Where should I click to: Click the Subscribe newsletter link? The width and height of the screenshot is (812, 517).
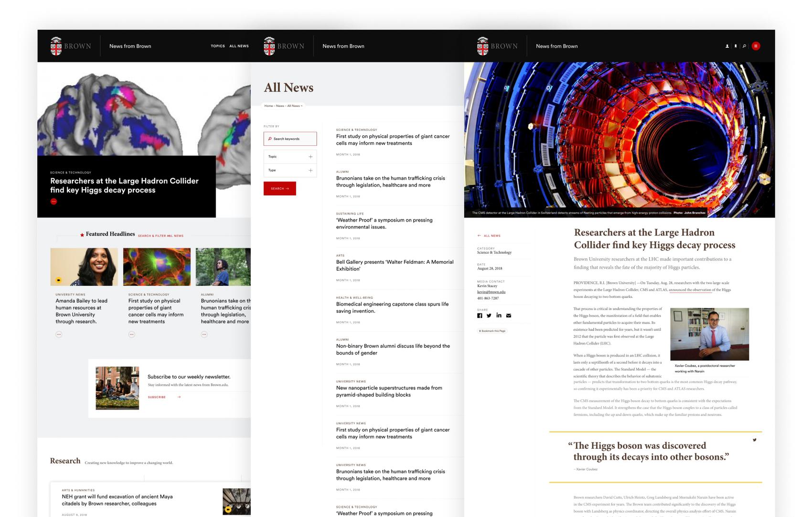coord(157,397)
